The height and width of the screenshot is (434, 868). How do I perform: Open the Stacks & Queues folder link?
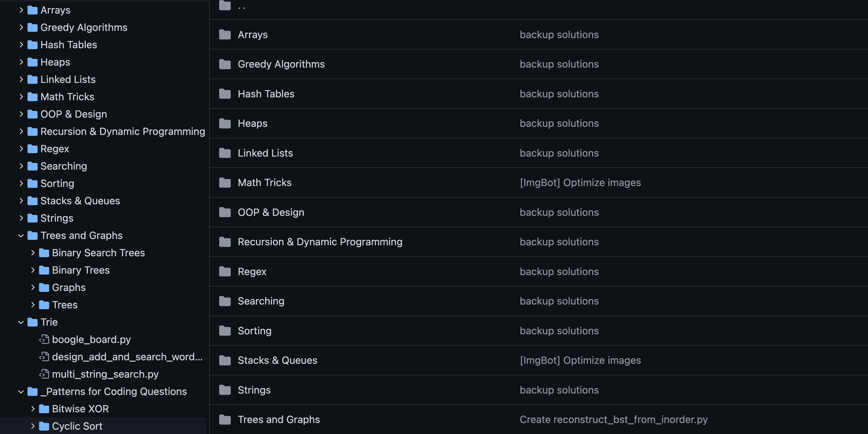tap(277, 360)
